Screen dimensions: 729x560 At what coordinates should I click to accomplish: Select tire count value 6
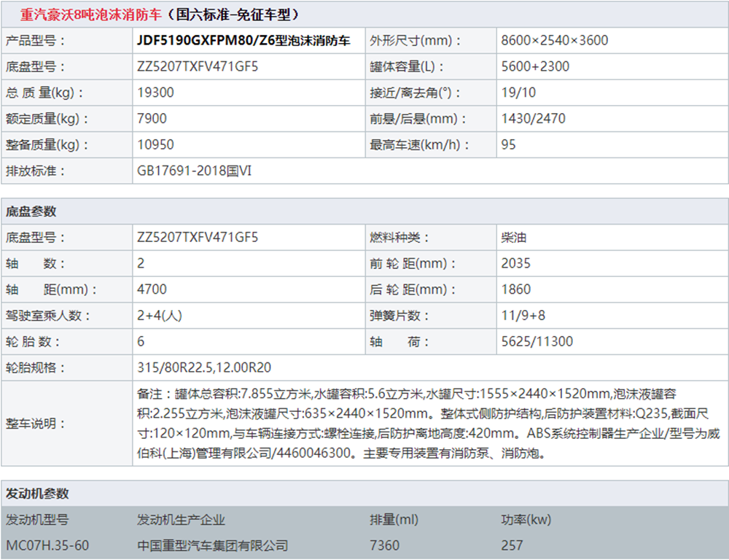pyautogui.click(x=141, y=341)
